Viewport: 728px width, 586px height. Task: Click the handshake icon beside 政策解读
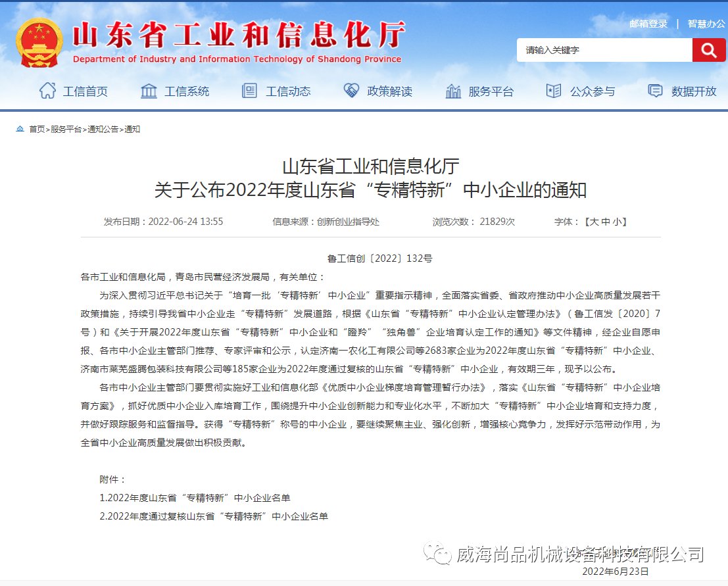coord(351,91)
